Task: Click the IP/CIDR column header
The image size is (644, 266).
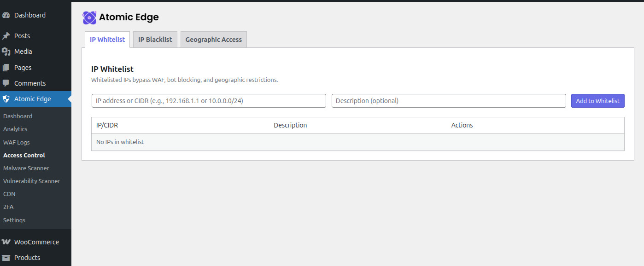Action: [x=107, y=125]
